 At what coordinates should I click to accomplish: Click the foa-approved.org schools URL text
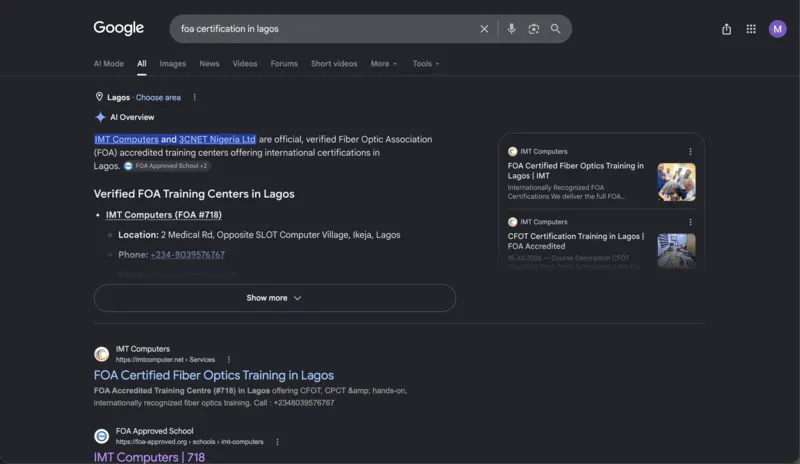click(x=190, y=442)
